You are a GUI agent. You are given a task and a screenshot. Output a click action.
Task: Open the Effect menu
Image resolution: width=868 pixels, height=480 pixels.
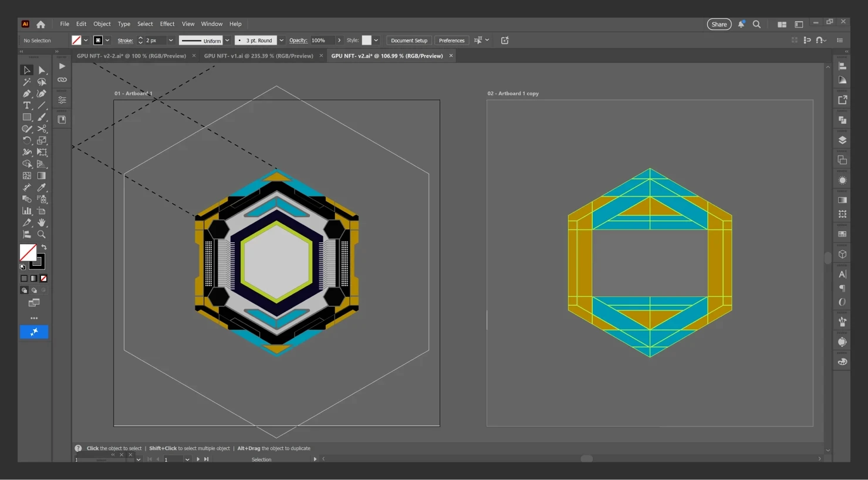click(167, 24)
